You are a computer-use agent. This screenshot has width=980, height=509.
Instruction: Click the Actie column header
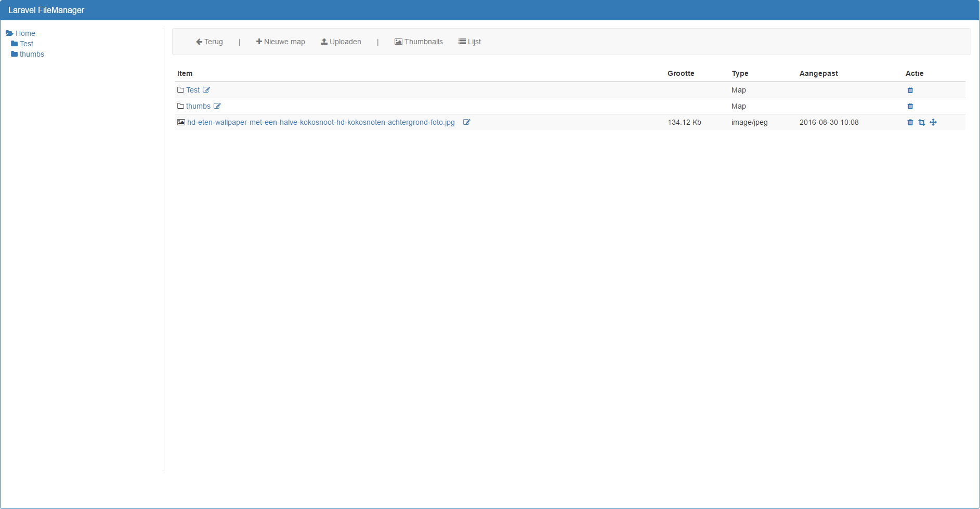point(914,73)
